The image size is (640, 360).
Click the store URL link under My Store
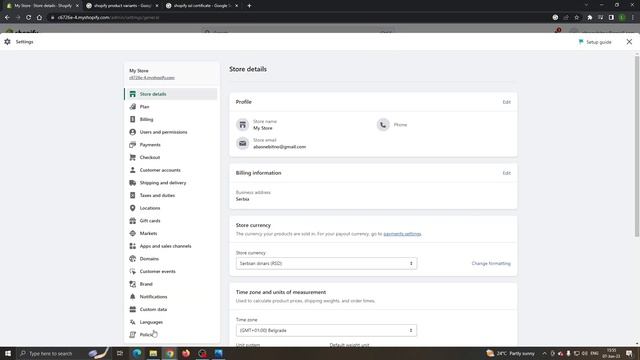[152, 78]
